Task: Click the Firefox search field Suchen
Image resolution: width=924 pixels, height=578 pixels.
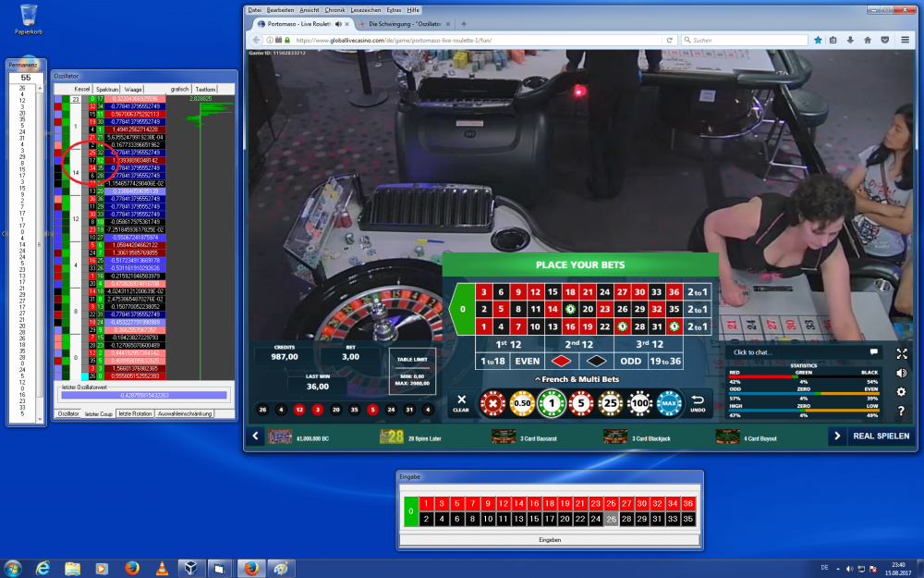Action: click(x=745, y=40)
